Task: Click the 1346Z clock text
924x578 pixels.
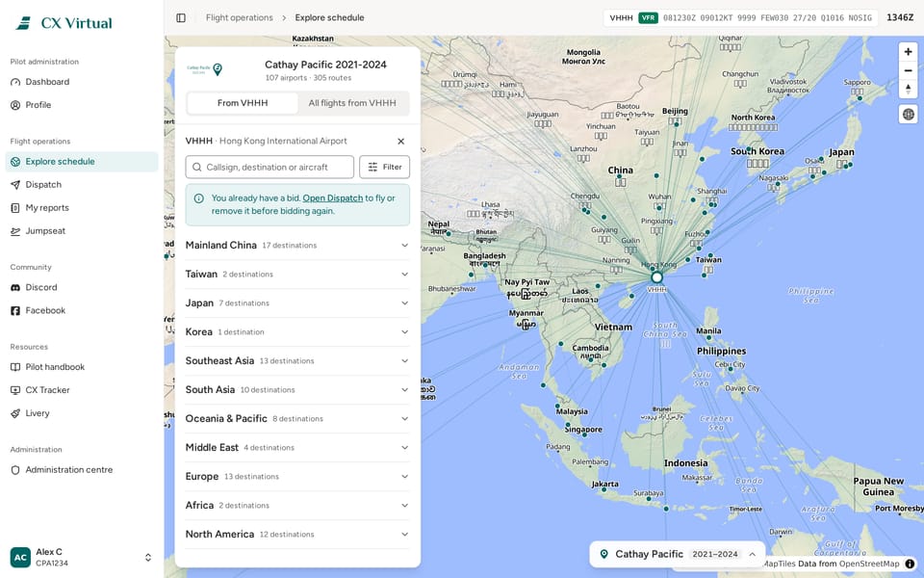Action: 900,17
